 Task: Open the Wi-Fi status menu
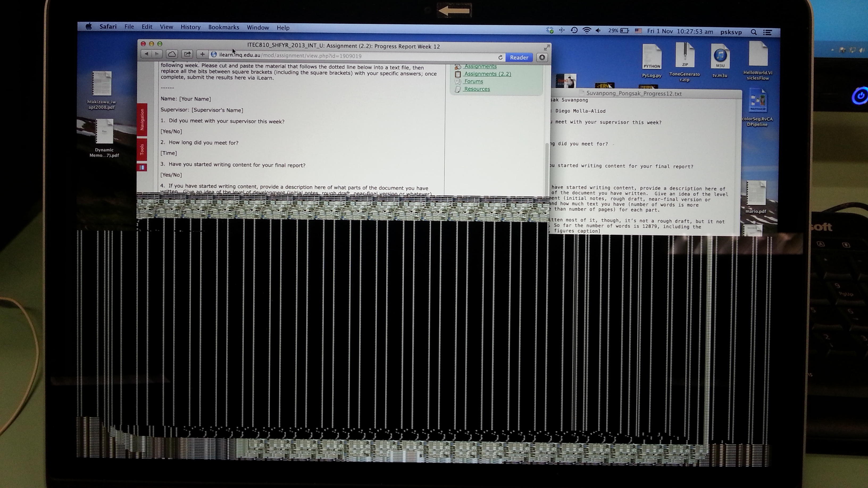[587, 31]
